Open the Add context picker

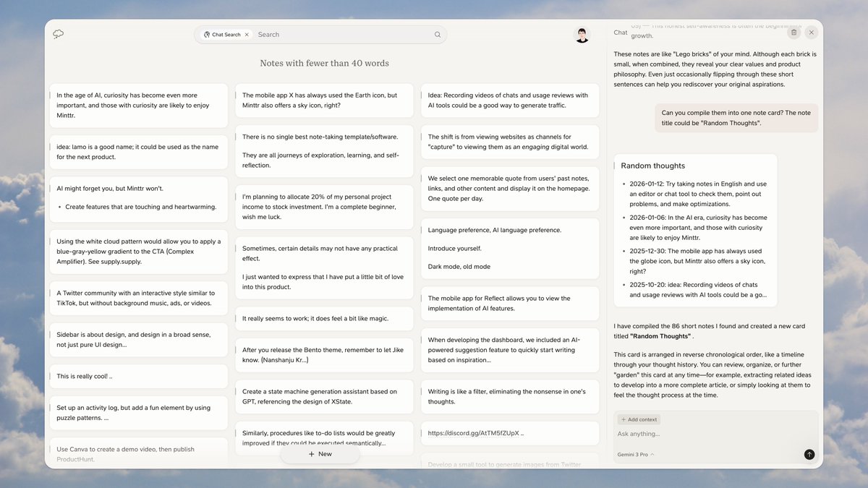(x=639, y=419)
